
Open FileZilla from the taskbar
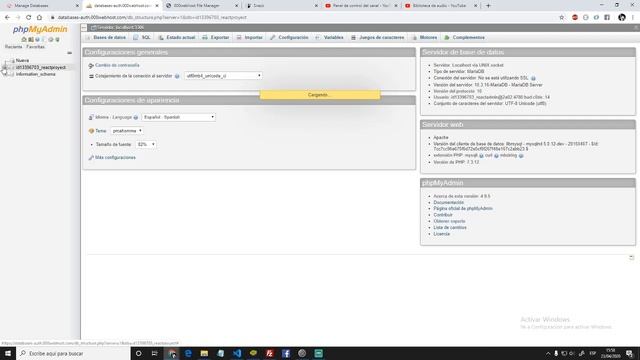click(x=269, y=353)
